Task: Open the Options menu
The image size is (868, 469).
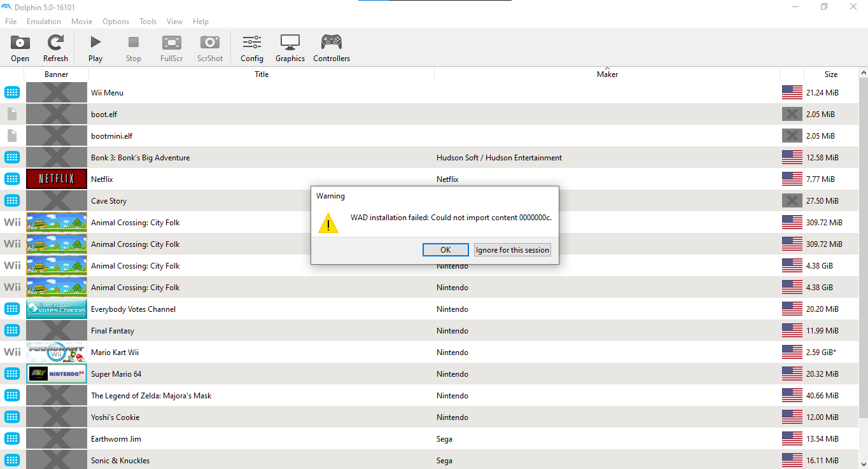Action: tap(116, 22)
